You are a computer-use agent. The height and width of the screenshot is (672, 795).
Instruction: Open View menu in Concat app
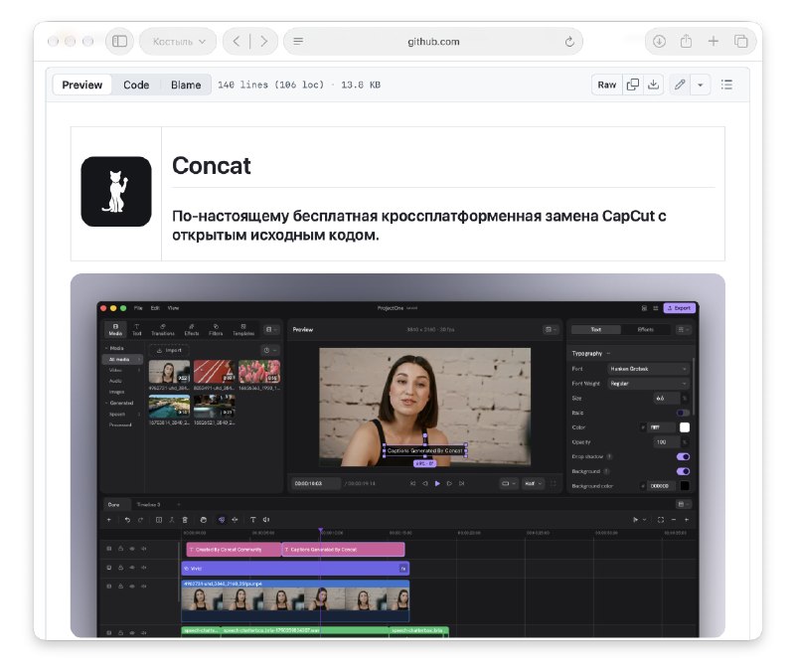pyautogui.click(x=173, y=308)
